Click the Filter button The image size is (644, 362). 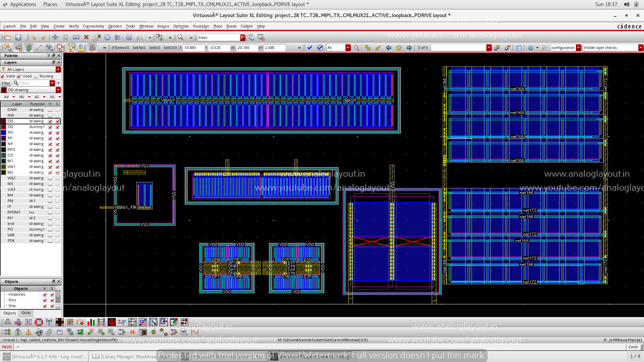coord(6,83)
